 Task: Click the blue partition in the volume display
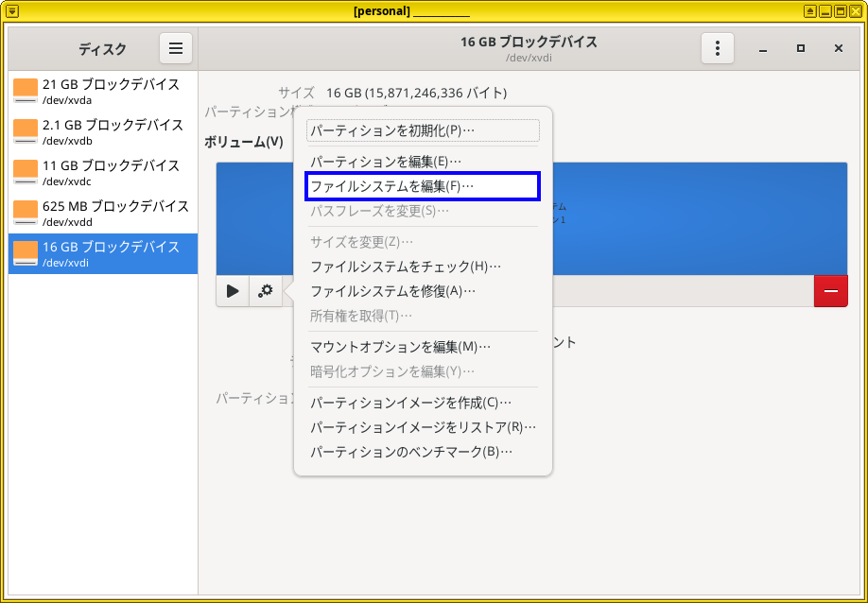[709, 219]
